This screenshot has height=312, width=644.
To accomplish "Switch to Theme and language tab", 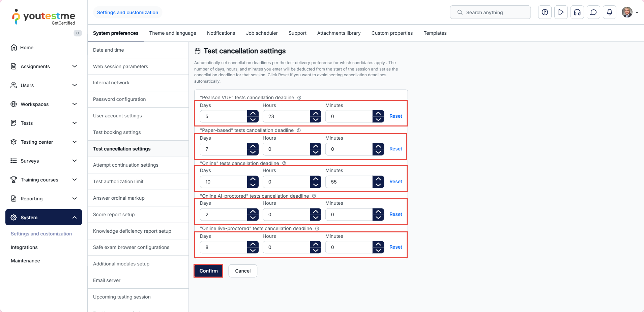I will (173, 33).
